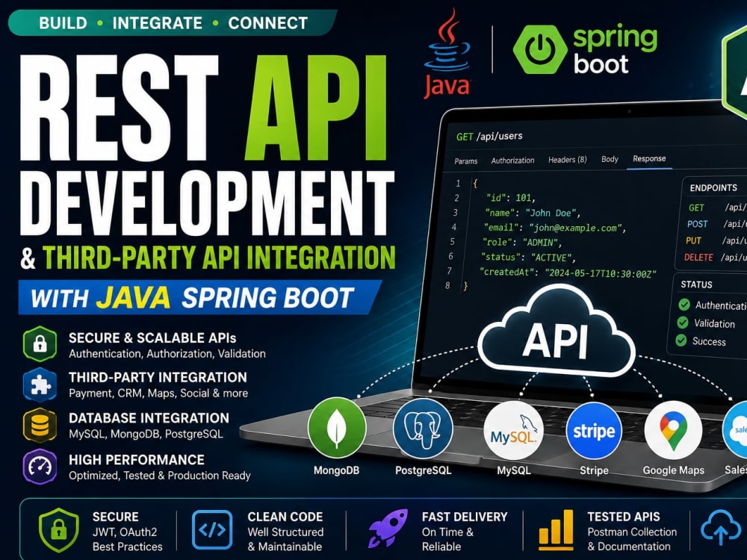Image resolution: width=747 pixels, height=560 pixels.
Task: Click the green shield lock Secure icon
Action: point(58,530)
